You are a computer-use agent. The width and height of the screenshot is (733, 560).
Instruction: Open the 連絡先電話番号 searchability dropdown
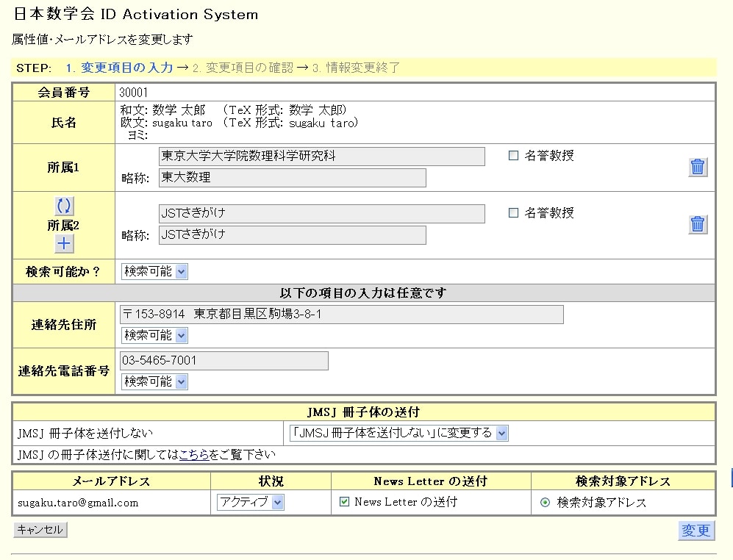(x=154, y=381)
